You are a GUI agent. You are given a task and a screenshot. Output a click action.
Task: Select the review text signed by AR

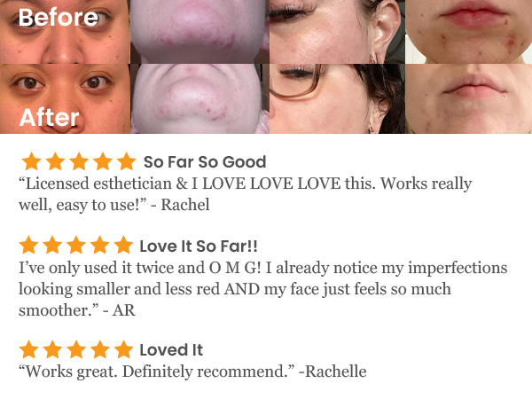[x=263, y=289]
